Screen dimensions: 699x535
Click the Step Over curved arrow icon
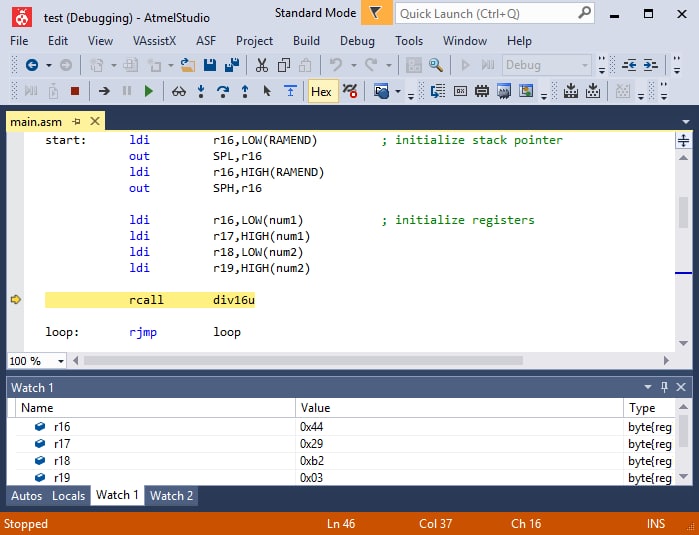[x=222, y=91]
